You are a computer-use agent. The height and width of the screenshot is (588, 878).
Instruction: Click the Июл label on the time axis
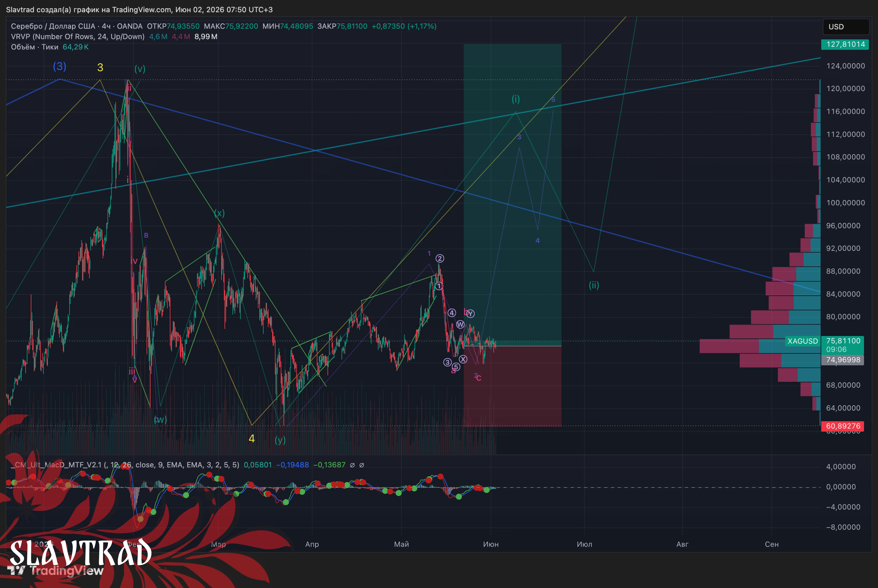(584, 545)
